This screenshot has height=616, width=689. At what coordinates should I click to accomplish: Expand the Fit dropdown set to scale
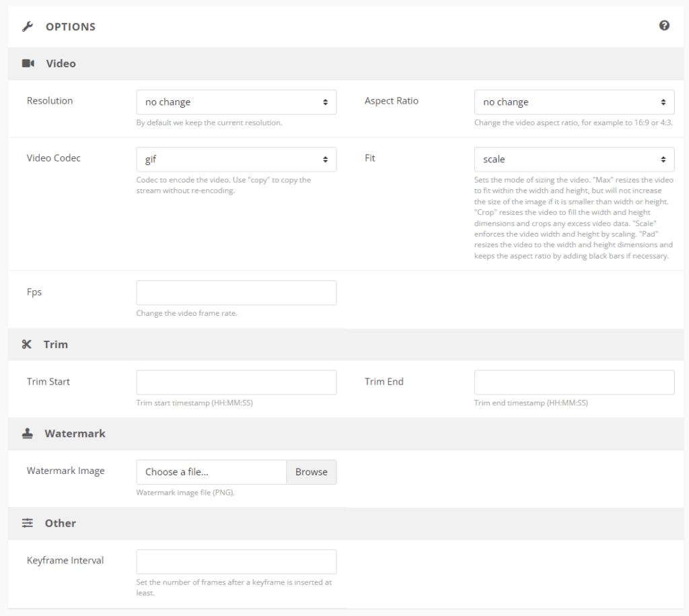(574, 160)
